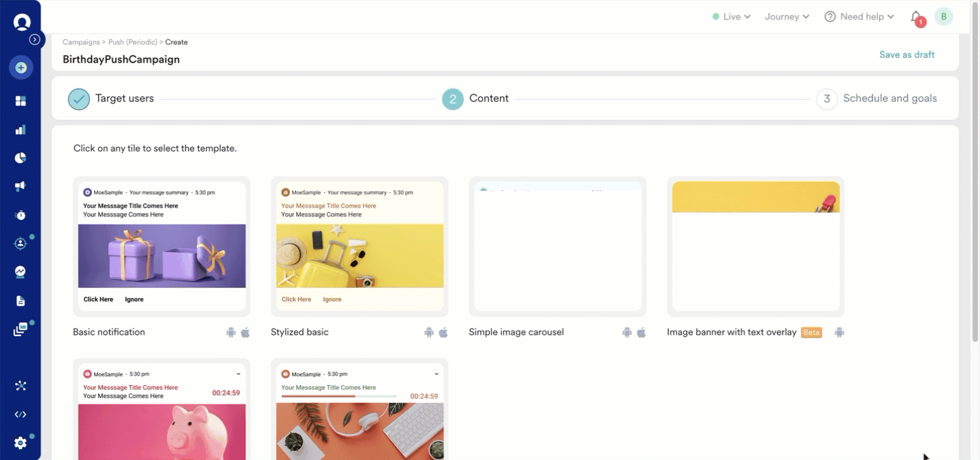This screenshot has height=460, width=980.
Task: Click the Beta badge label
Action: point(811,333)
